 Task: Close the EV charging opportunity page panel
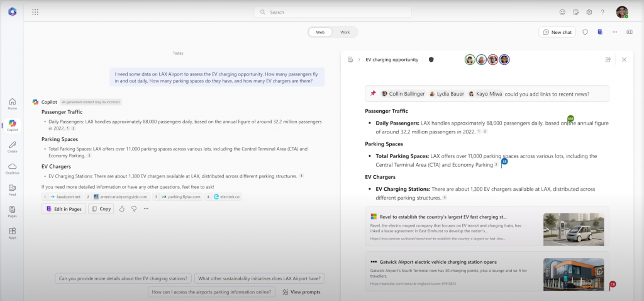click(625, 60)
